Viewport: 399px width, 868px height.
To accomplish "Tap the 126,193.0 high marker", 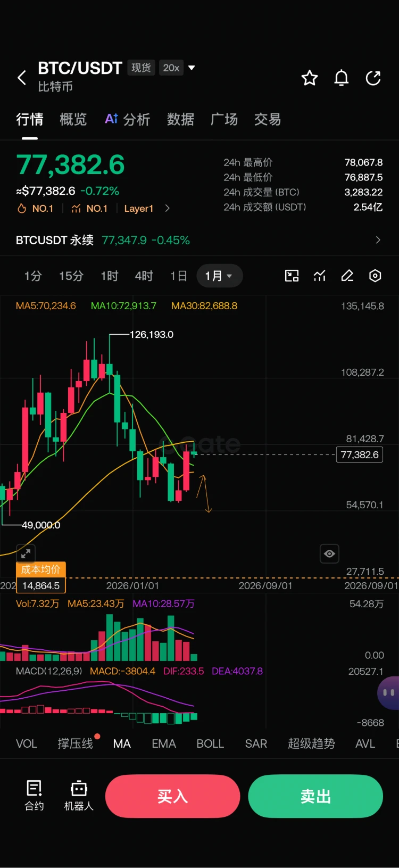I will click(x=152, y=335).
